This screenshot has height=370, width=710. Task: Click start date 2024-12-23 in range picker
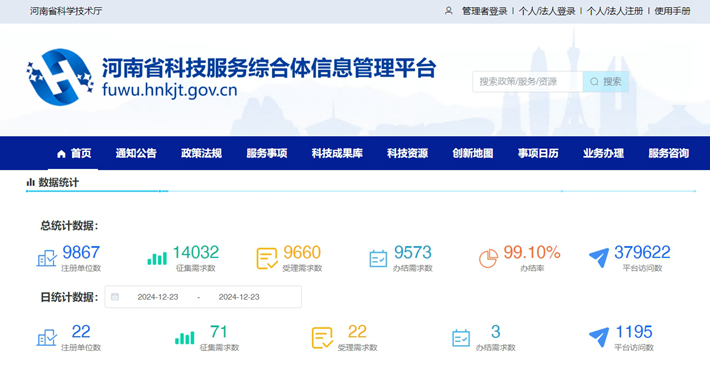pyautogui.click(x=158, y=297)
